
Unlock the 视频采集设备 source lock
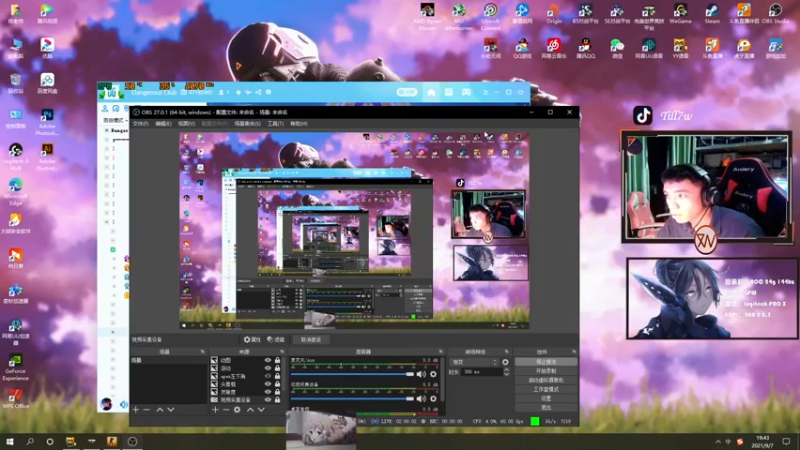(x=278, y=399)
